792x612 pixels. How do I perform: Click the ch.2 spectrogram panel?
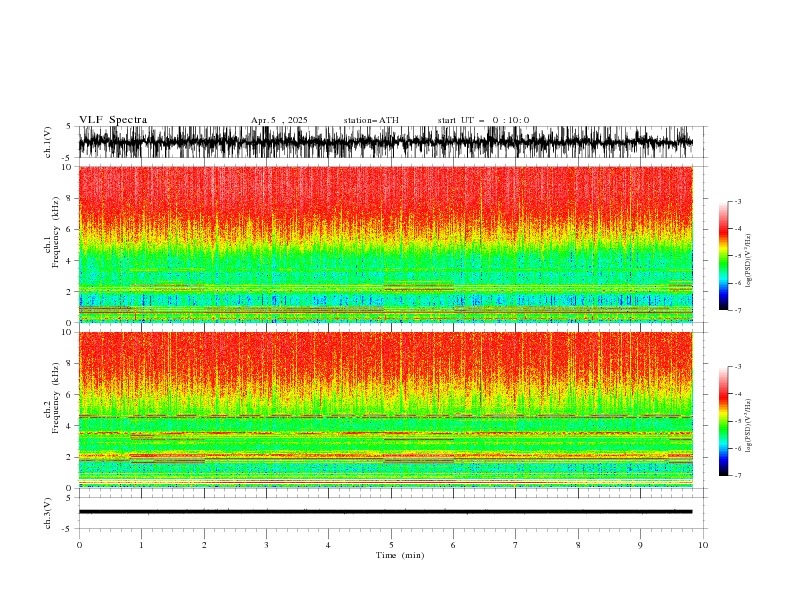click(x=386, y=410)
